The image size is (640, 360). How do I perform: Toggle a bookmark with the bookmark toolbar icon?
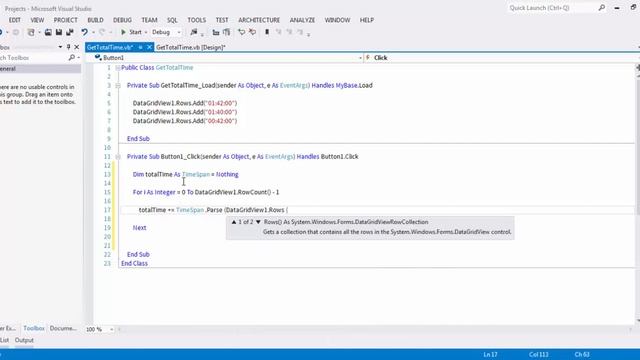click(267, 32)
